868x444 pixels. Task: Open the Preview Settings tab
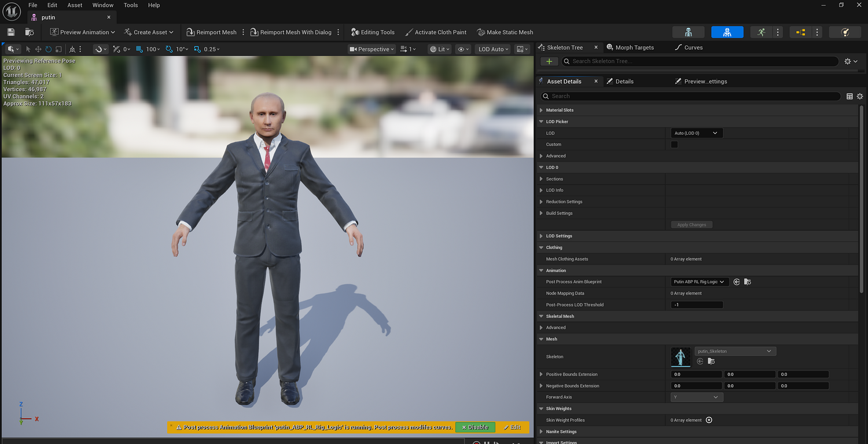pyautogui.click(x=701, y=82)
